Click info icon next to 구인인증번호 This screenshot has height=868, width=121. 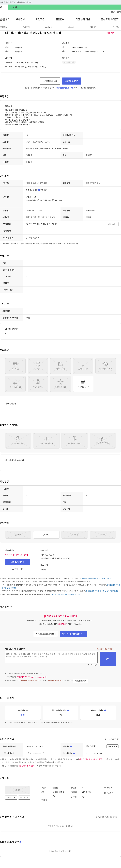[74, 753]
